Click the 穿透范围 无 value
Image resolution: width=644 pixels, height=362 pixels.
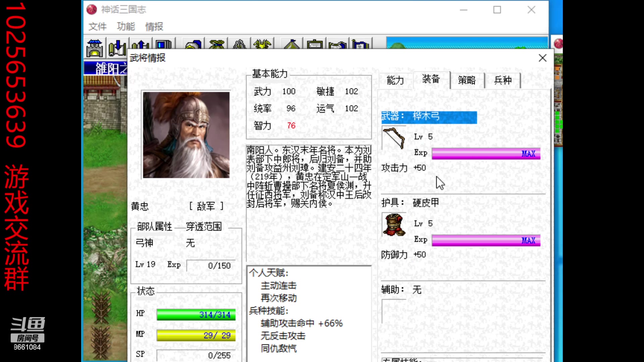click(x=191, y=243)
